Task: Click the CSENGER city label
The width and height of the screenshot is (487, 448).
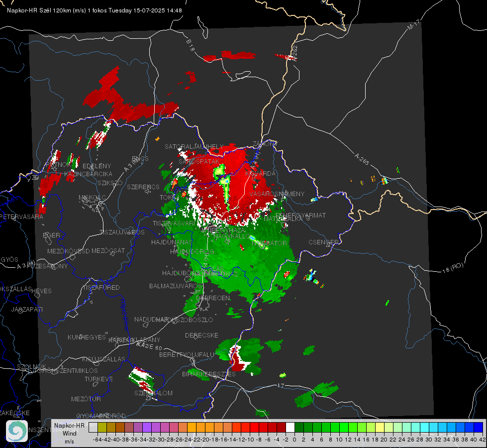Action: point(324,242)
